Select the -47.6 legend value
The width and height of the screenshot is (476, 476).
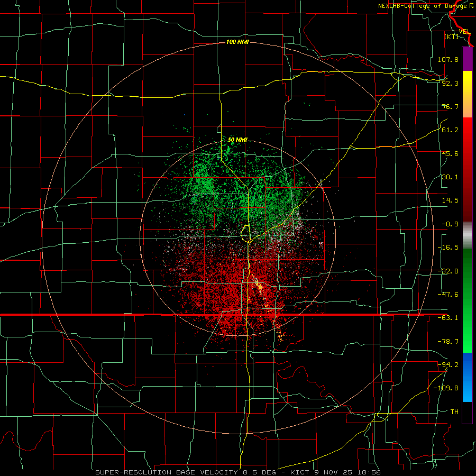(x=448, y=295)
